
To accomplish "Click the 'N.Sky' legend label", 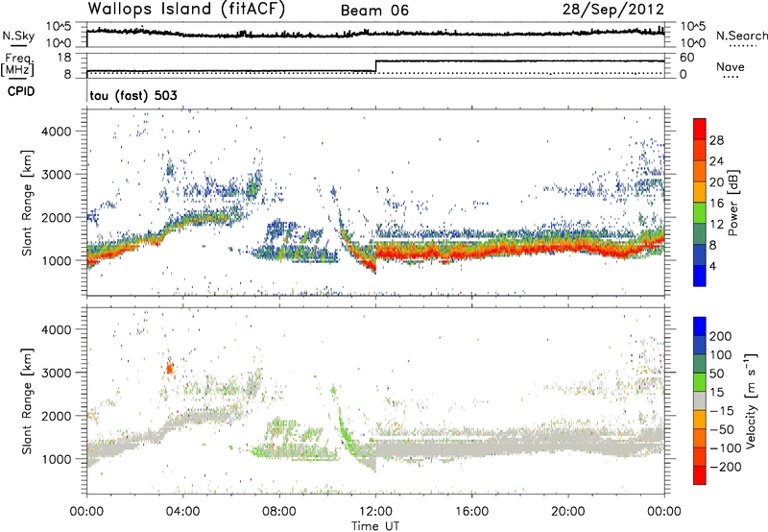I will [x=18, y=36].
